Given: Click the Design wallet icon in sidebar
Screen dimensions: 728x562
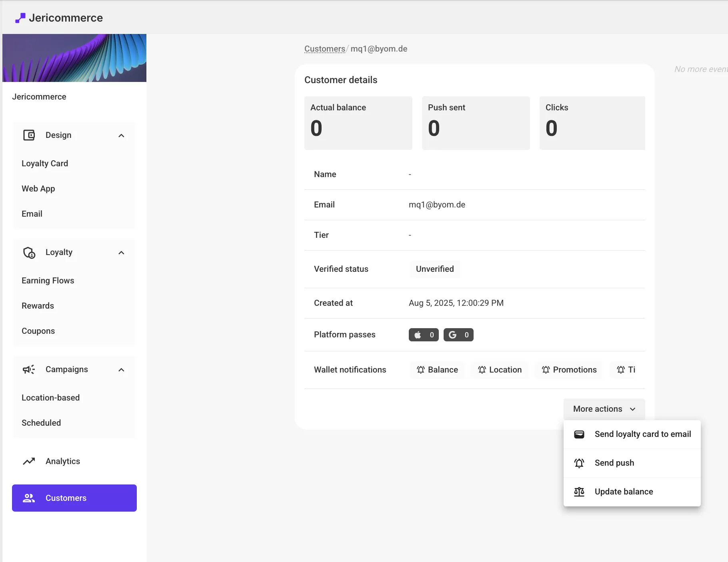Looking at the screenshot, I should (29, 135).
